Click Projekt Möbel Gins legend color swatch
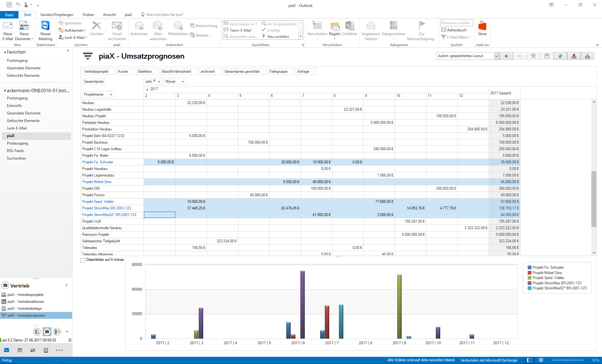Viewport: 602px width, 364px height. pos(530,273)
